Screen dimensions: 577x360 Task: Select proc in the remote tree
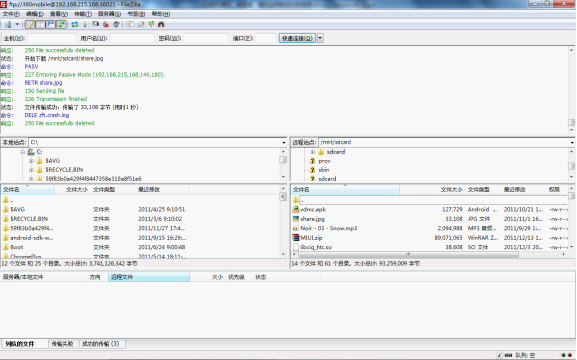tap(324, 161)
